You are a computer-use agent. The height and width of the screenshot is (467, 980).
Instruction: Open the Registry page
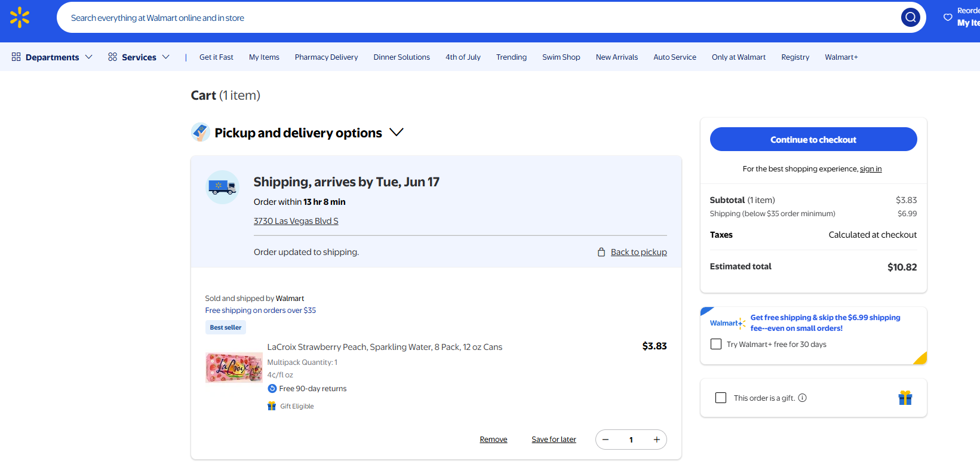795,57
